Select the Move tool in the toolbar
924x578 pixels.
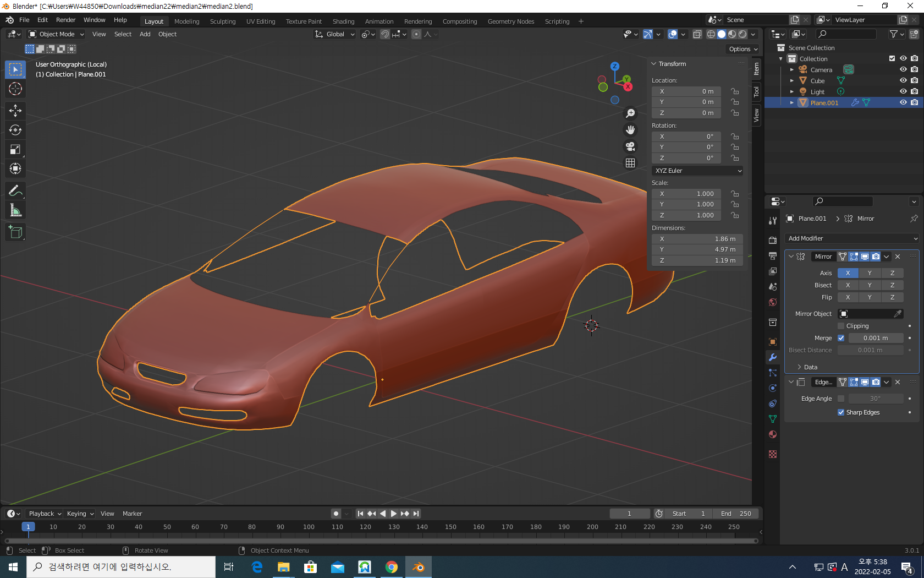pyautogui.click(x=15, y=111)
